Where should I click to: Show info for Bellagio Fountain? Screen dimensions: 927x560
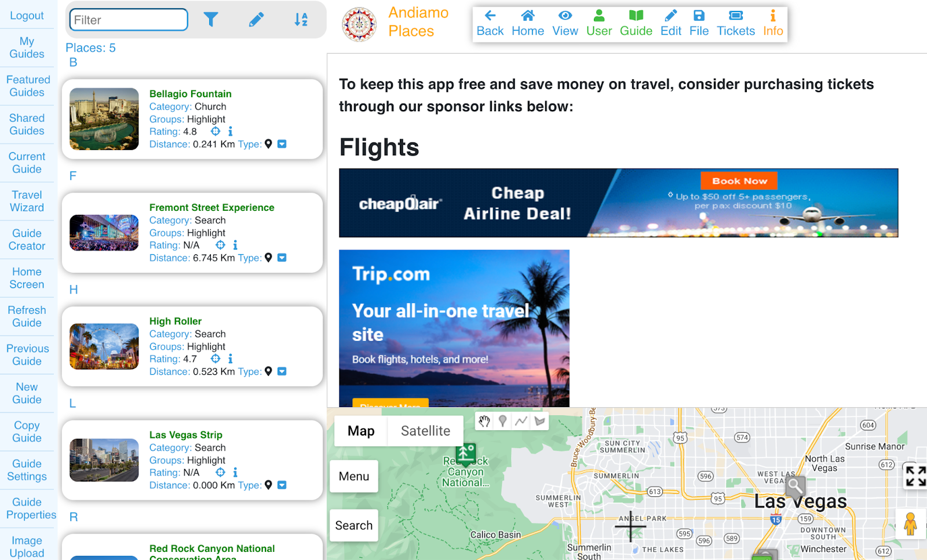[x=231, y=131]
